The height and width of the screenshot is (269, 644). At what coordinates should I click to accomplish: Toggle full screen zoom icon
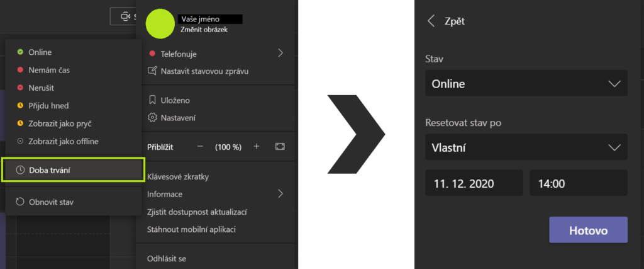280,147
